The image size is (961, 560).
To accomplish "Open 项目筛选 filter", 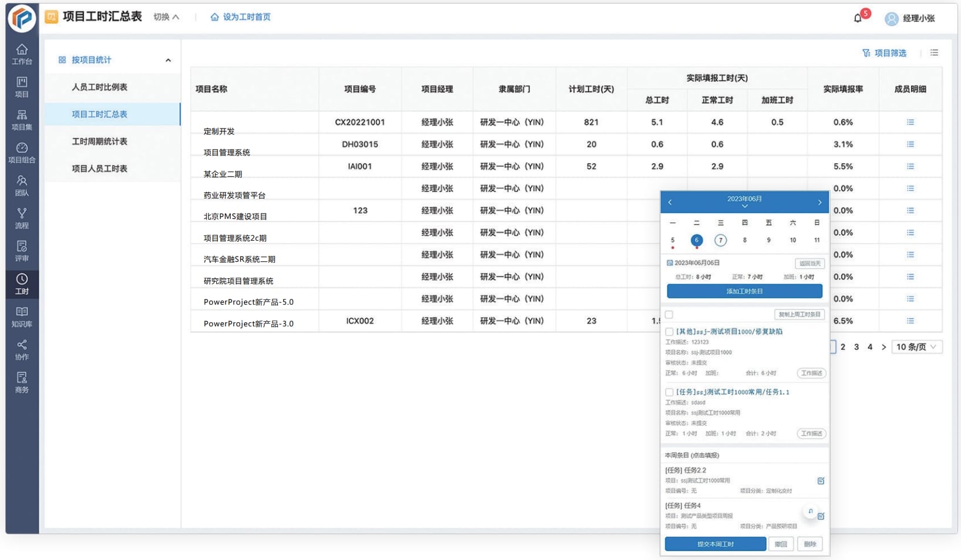I will 884,53.
